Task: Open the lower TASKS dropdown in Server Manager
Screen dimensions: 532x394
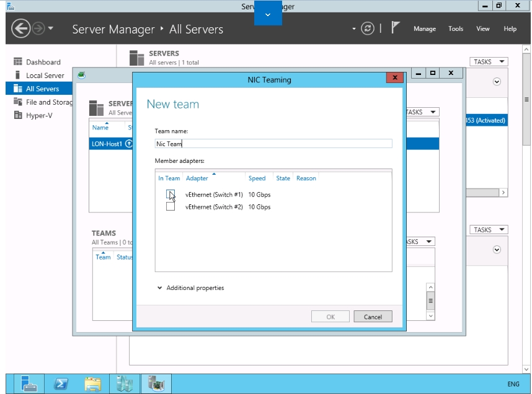Action: click(489, 230)
